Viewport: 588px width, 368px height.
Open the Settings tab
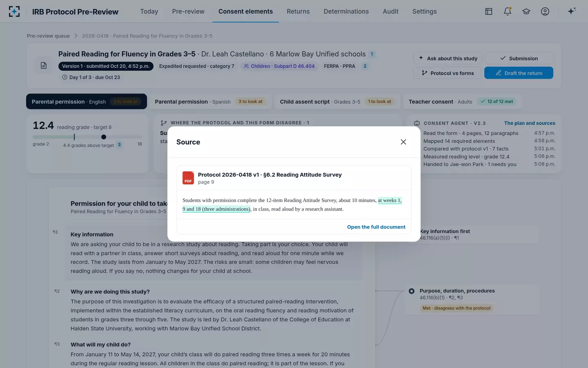[x=424, y=11]
